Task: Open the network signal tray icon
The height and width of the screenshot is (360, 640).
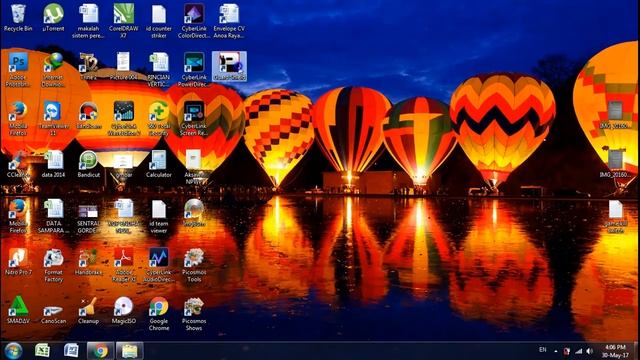Action: click(x=578, y=351)
